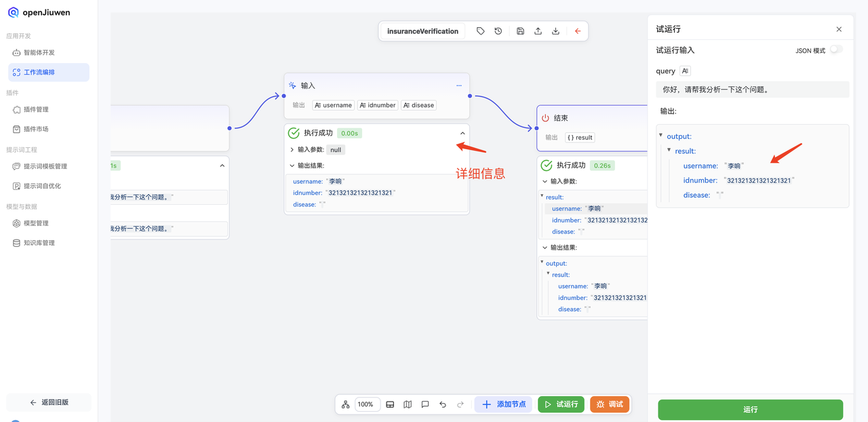
Task: Click the sparkle icon of 输入 node
Action: point(292,85)
